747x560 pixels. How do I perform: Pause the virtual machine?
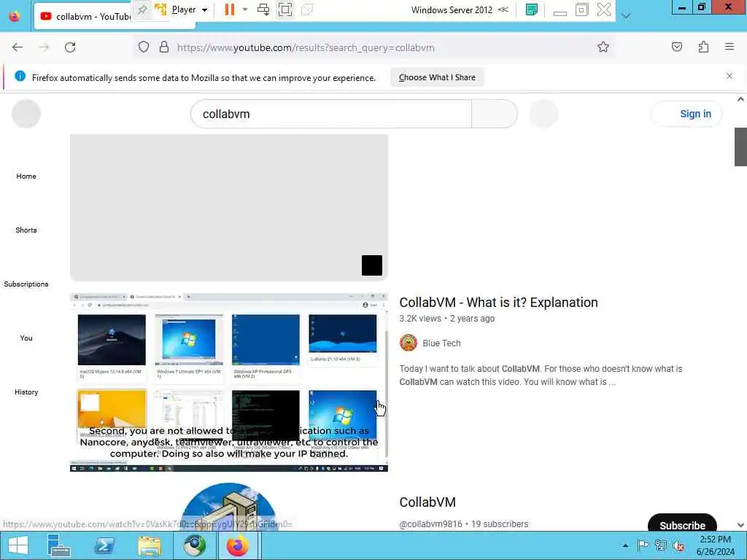coord(230,9)
